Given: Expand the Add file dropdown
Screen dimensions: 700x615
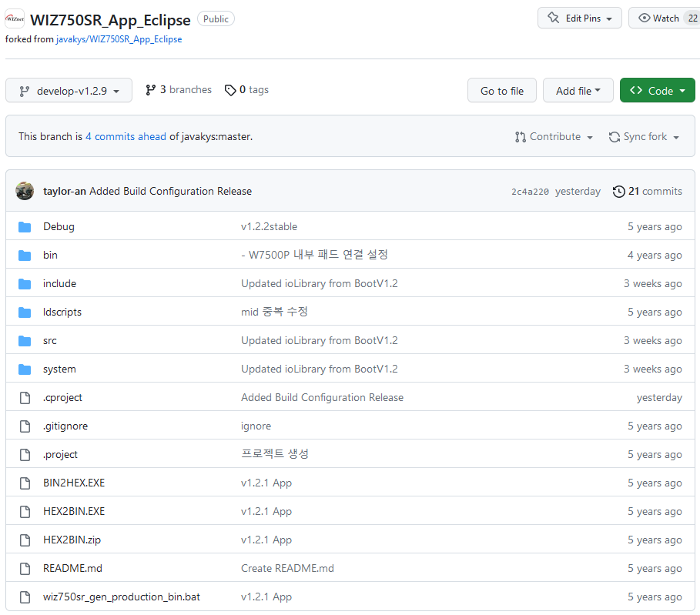Looking at the screenshot, I should [578, 90].
